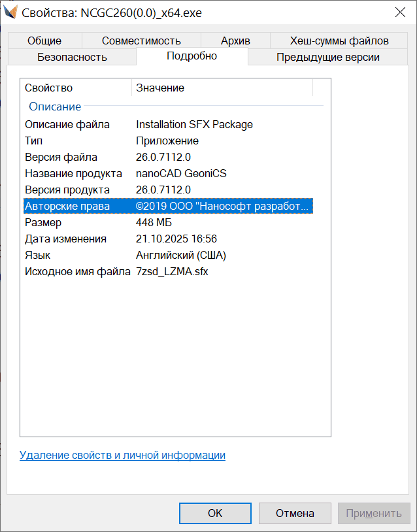The image size is (417, 532).
Task: Select the Описание файла row
Action: click(67, 124)
